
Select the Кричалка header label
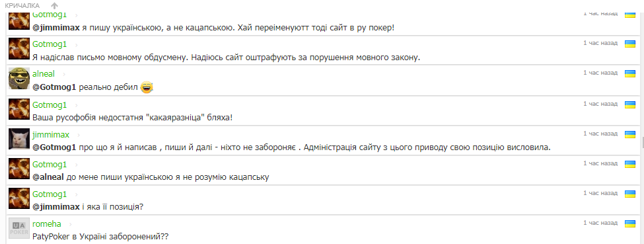coord(22,6)
